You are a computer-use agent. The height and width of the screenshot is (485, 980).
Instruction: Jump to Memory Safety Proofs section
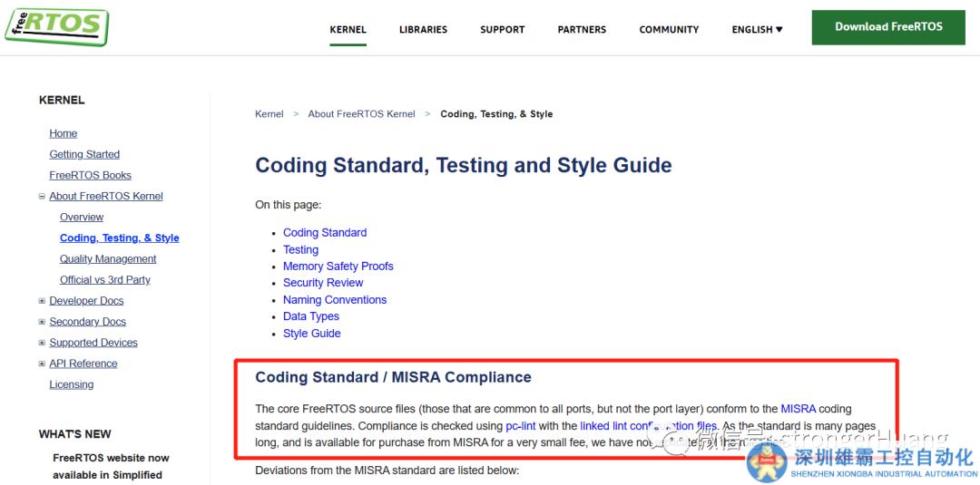(338, 266)
